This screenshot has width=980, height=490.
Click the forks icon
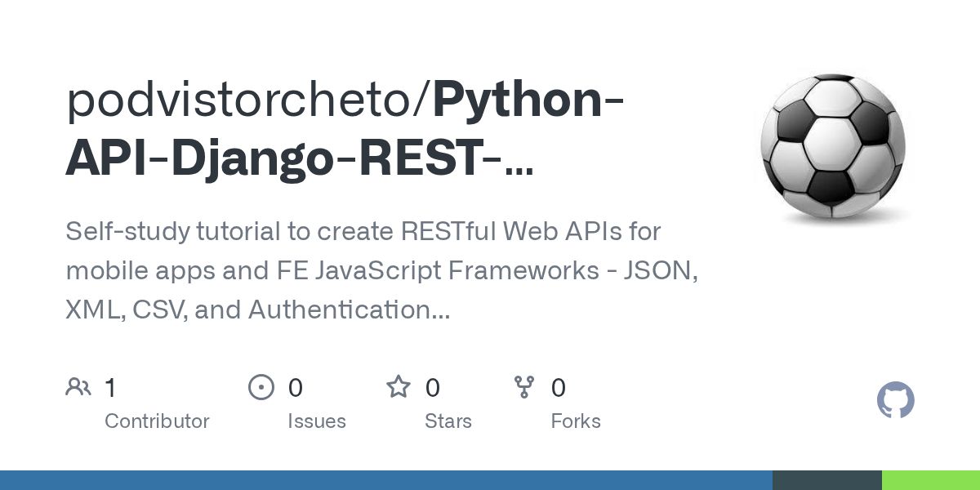[x=524, y=387]
